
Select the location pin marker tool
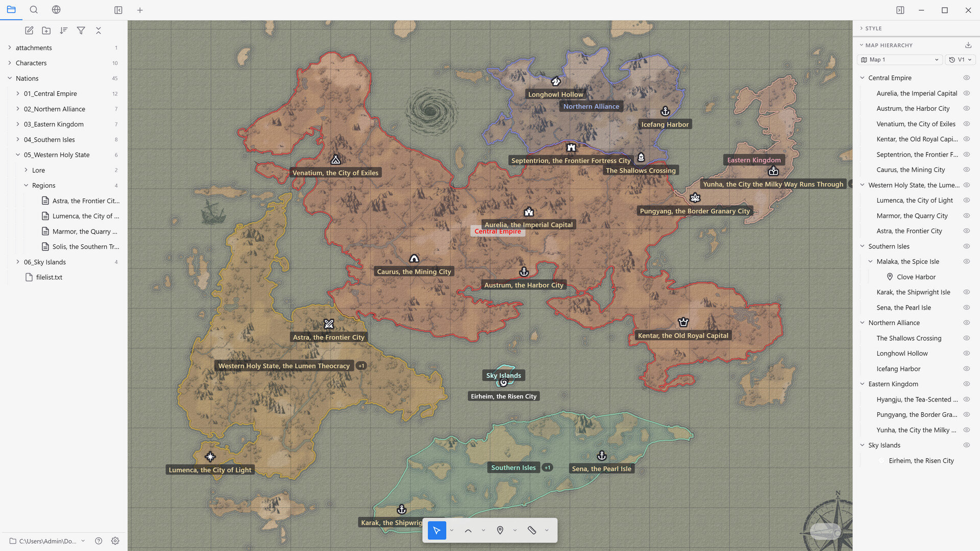coord(500,531)
